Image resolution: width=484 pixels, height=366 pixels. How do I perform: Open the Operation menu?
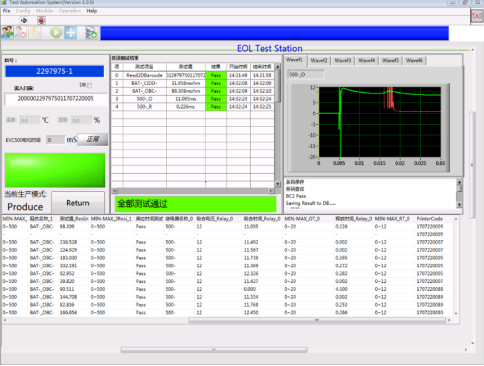click(x=70, y=11)
